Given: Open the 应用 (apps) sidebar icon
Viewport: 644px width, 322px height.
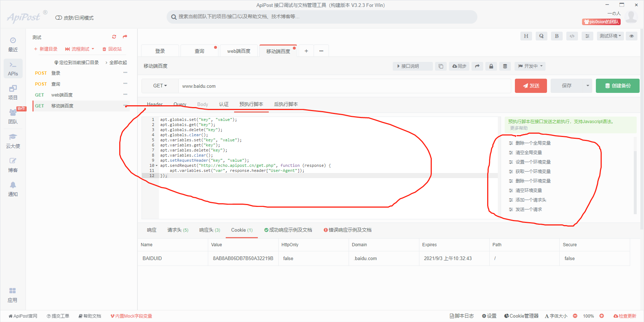Looking at the screenshot, I should [x=13, y=295].
